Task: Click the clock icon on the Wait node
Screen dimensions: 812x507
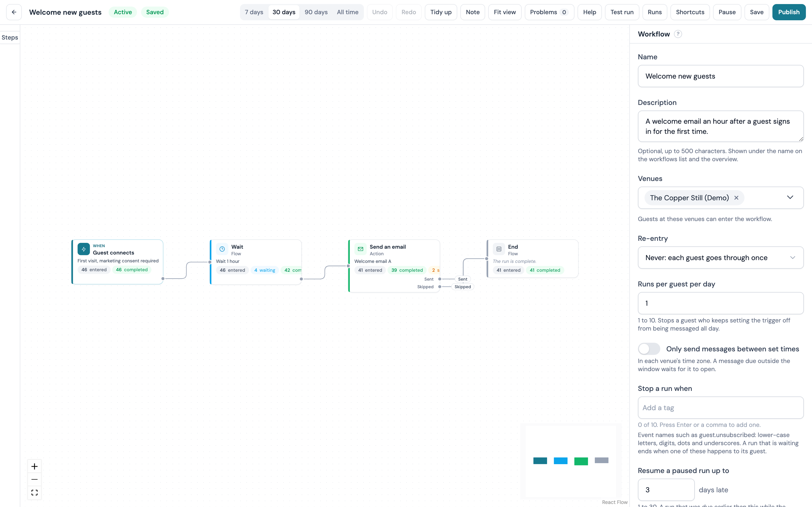Action: pos(222,249)
